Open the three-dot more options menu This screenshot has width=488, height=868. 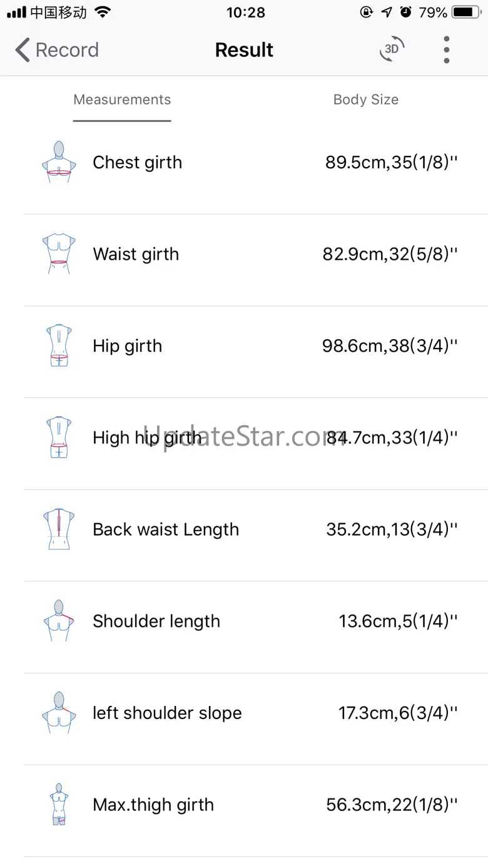tap(446, 49)
